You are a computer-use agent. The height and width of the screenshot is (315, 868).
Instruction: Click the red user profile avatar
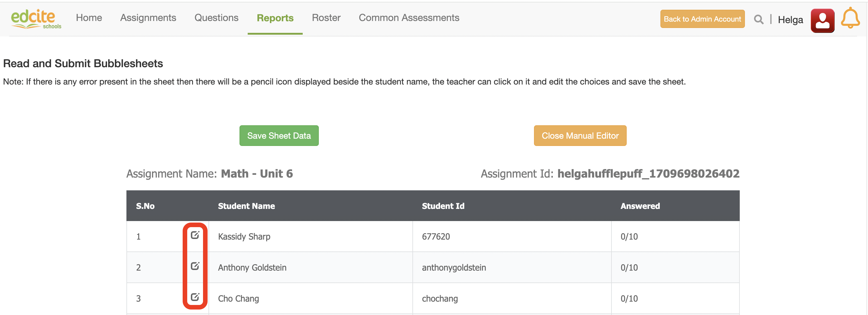pos(822,20)
